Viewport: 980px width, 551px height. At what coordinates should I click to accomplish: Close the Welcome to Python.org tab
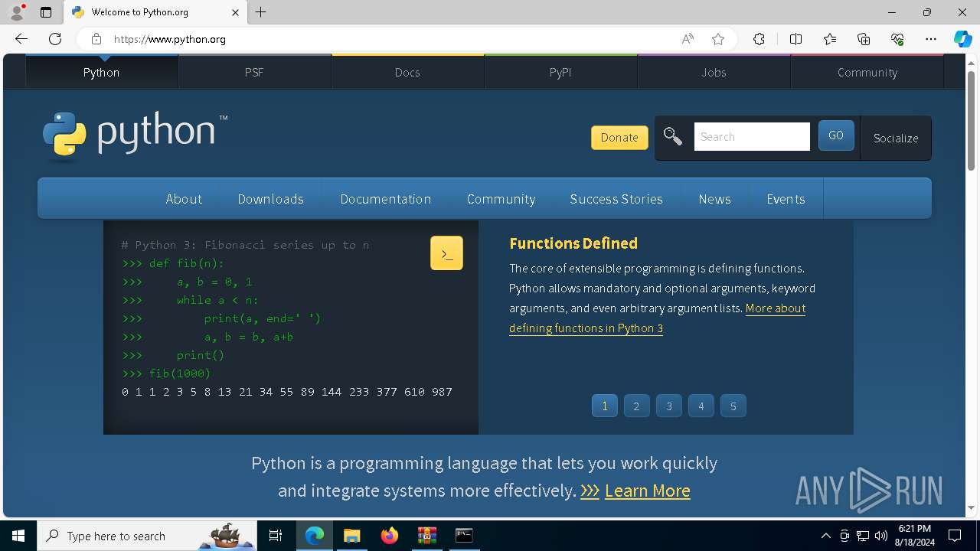(235, 12)
